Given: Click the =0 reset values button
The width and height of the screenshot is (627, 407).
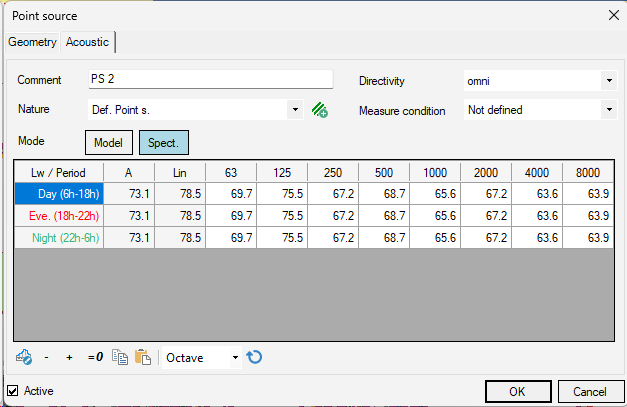Looking at the screenshot, I should (96, 357).
